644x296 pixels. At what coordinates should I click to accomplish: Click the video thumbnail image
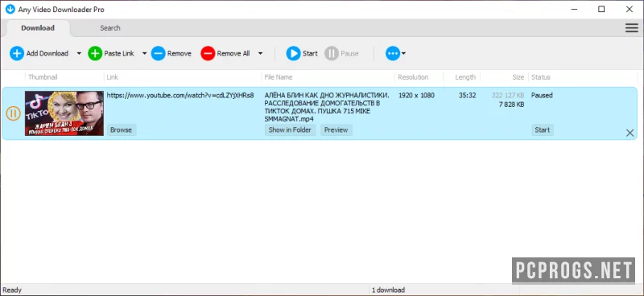tap(64, 113)
